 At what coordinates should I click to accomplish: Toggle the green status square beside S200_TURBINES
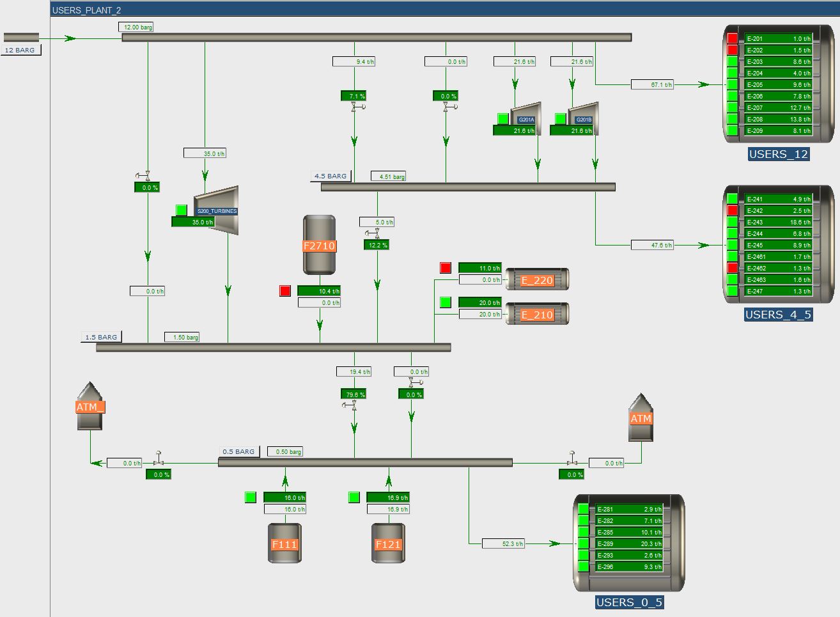182,210
